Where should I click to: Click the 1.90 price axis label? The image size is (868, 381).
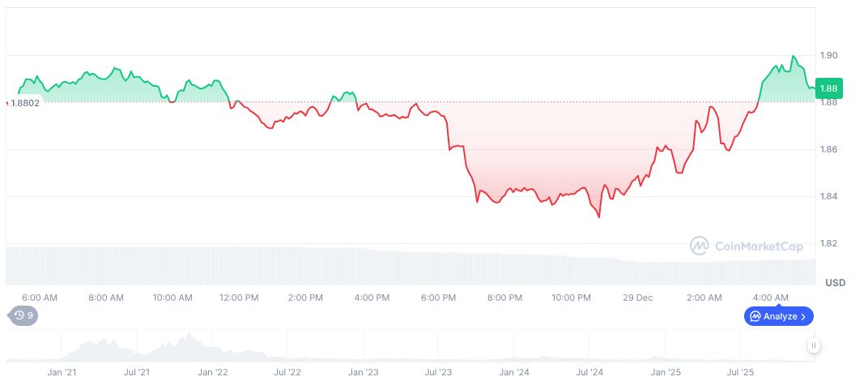(x=828, y=55)
